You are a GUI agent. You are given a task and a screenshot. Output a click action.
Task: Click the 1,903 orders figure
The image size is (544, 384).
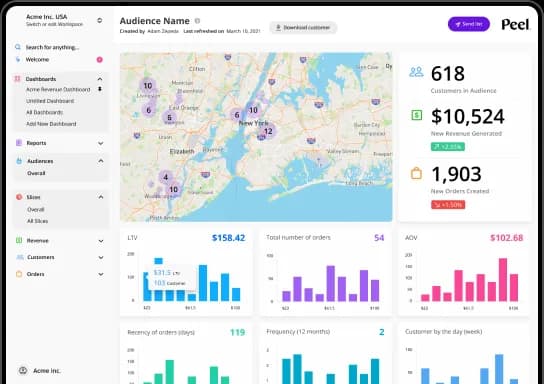click(x=456, y=174)
